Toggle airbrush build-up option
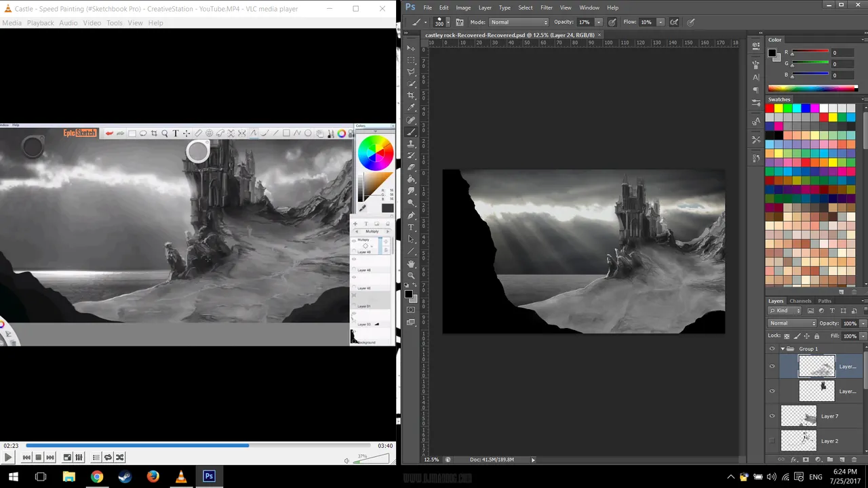Screen dimensions: 868x488 (674, 22)
